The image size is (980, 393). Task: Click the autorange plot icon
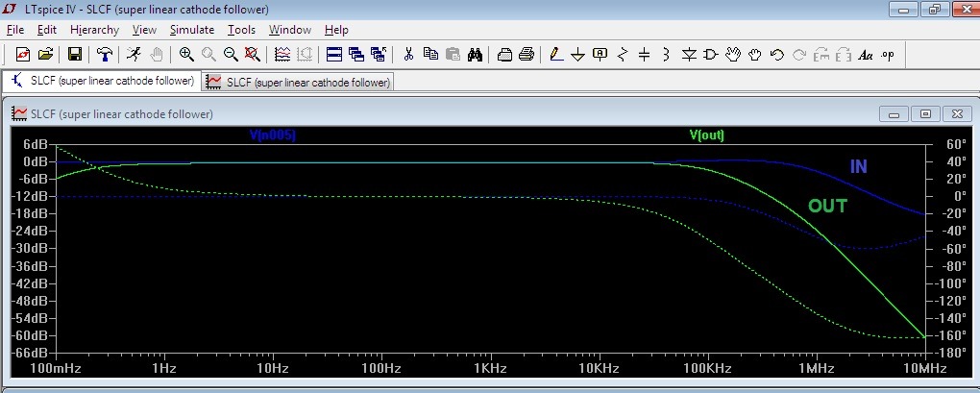coord(282,55)
